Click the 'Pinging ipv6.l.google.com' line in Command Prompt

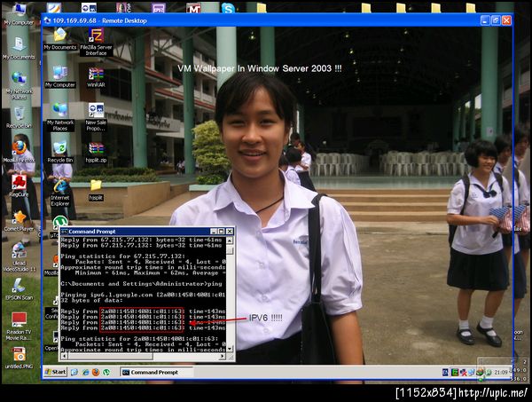tap(143, 295)
